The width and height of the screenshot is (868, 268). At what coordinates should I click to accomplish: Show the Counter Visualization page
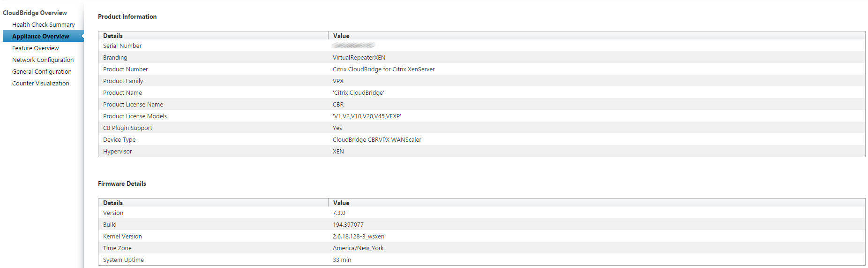(40, 84)
